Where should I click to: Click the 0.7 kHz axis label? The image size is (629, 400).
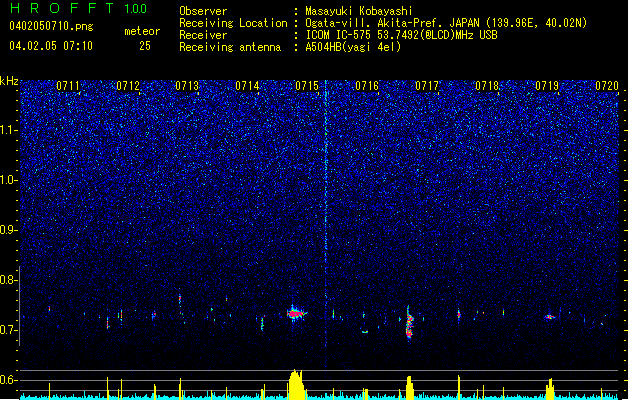[9, 330]
